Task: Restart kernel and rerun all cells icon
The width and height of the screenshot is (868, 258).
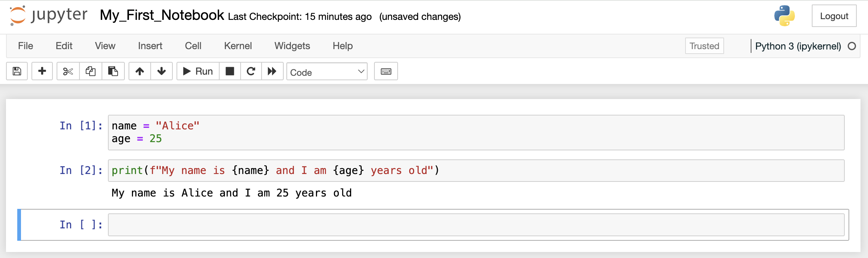Action: pyautogui.click(x=272, y=71)
